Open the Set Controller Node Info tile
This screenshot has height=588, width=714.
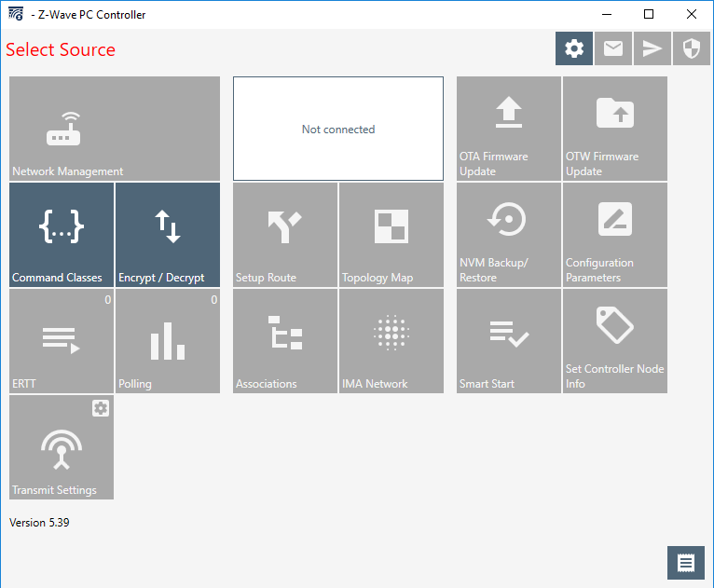coord(615,341)
